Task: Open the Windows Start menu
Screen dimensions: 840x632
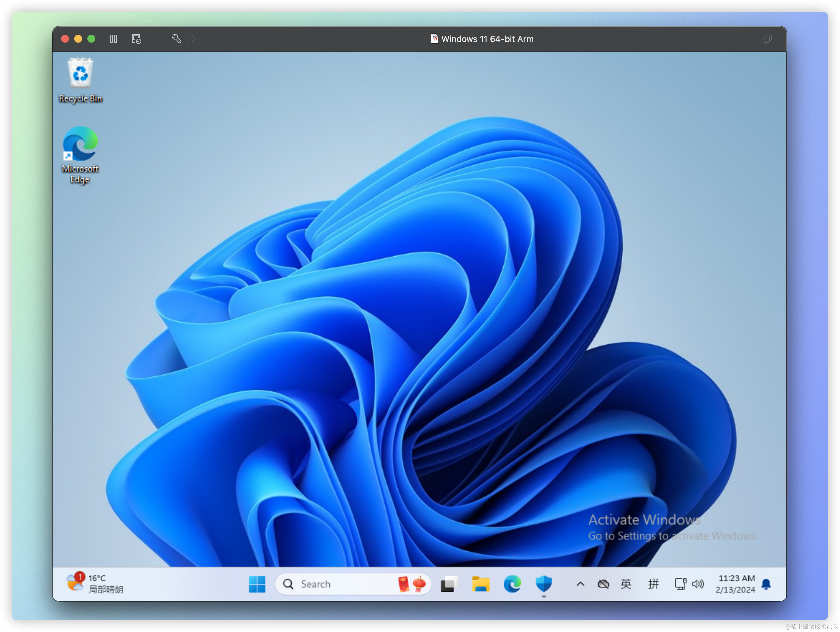Action: [x=257, y=584]
